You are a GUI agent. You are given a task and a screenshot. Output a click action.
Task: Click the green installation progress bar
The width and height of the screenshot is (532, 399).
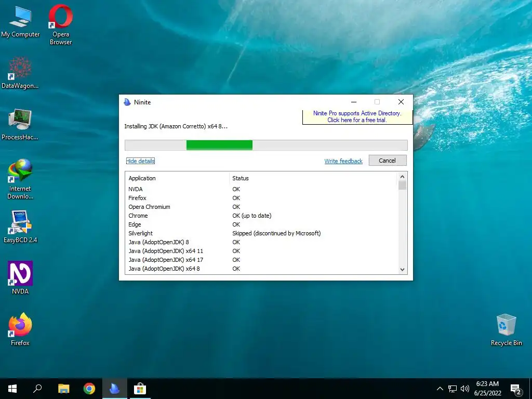pos(219,145)
